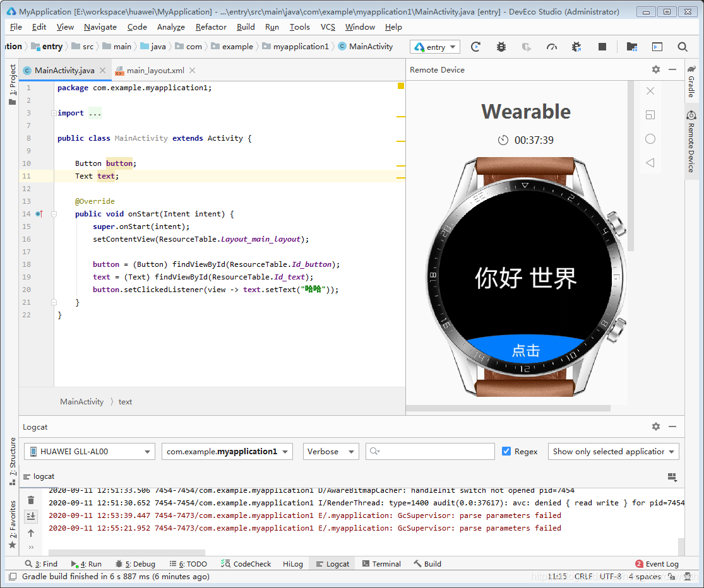Image resolution: width=704 pixels, height=588 pixels.
Task: Open the entry run configuration dropdown
Action: [434, 47]
